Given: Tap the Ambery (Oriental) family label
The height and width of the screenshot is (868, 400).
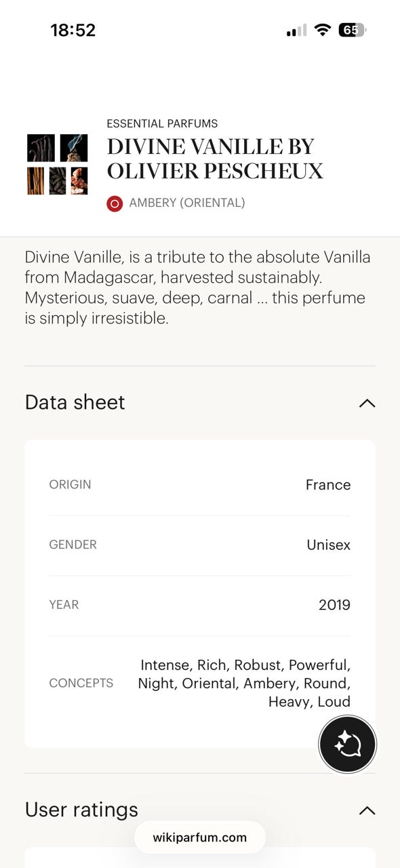Looking at the screenshot, I should pyautogui.click(x=187, y=203).
